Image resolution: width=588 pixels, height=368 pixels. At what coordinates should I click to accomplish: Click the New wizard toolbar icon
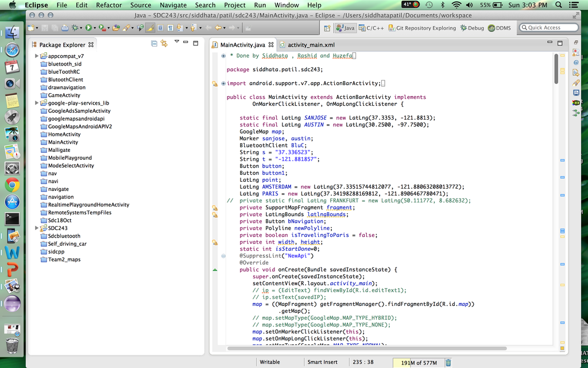pos(30,28)
